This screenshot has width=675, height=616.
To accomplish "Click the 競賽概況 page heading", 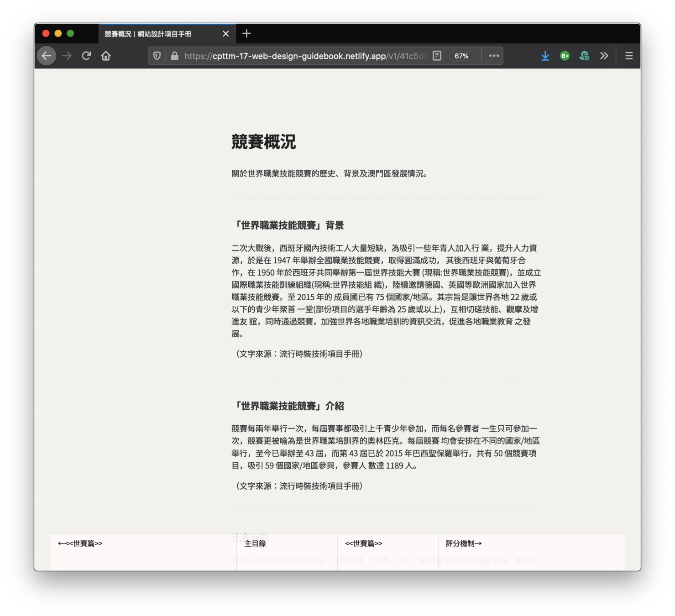I will [x=264, y=141].
